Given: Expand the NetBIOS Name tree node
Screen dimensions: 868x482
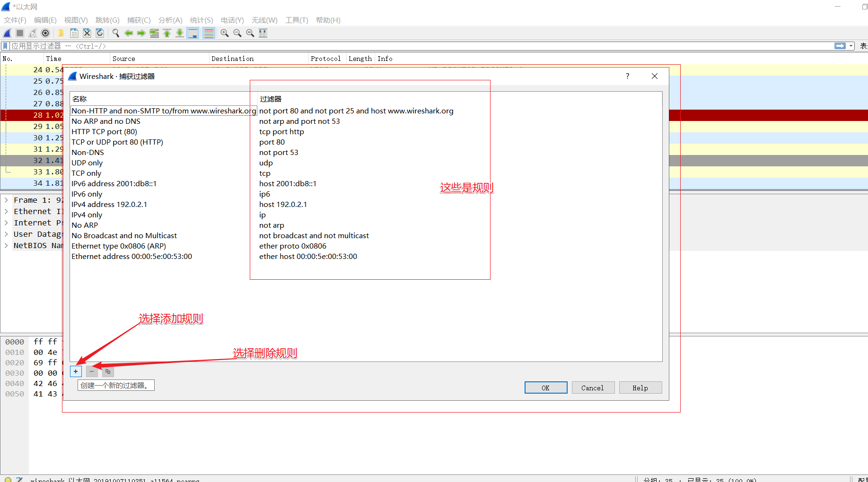Looking at the screenshot, I should pos(6,245).
